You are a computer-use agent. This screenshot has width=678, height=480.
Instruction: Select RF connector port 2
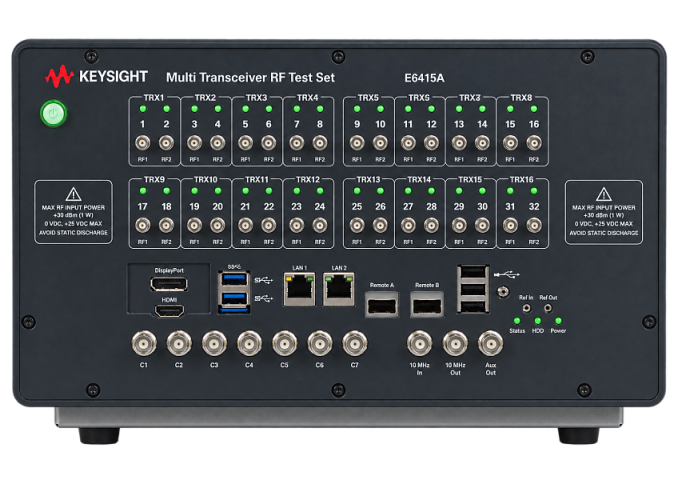(166, 143)
